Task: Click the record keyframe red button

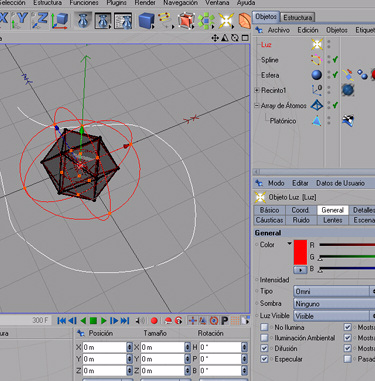Action: point(154,321)
